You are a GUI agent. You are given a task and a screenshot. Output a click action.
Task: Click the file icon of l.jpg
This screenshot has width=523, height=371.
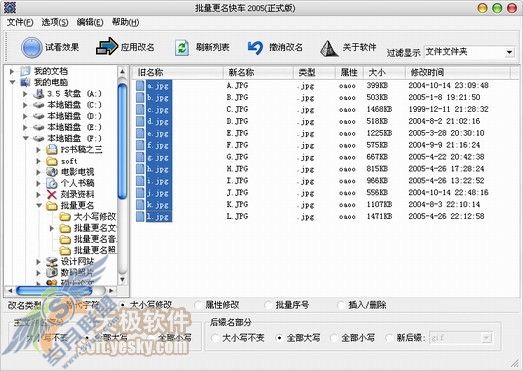click(x=140, y=217)
